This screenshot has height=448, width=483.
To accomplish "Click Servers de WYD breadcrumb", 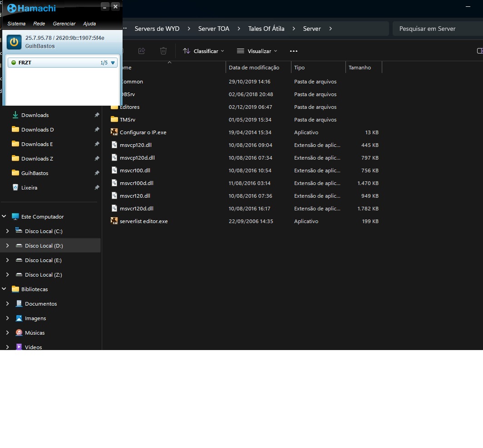I will tap(157, 29).
